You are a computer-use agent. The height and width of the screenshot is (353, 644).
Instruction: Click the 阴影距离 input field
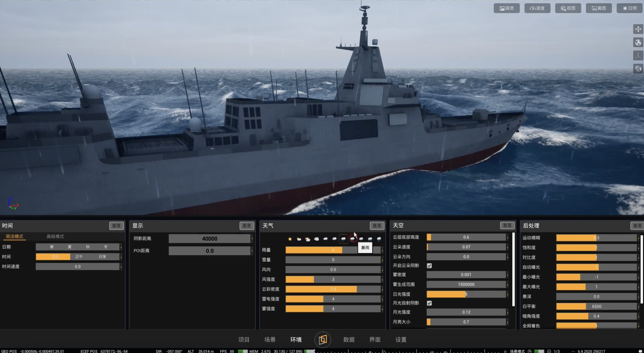[x=209, y=239]
